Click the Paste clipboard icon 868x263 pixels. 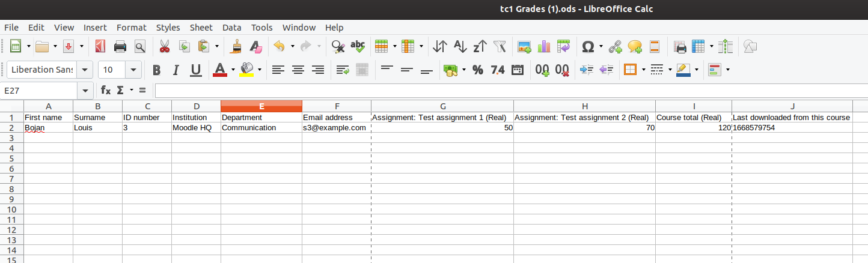[x=204, y=46]
